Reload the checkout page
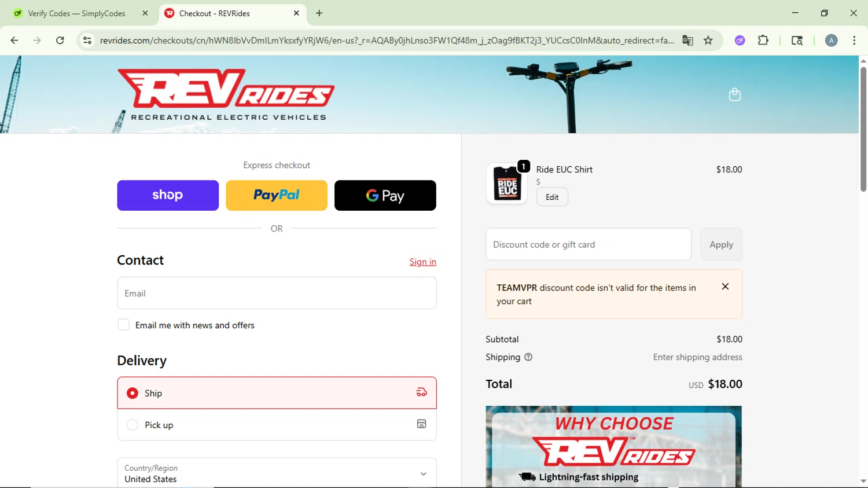The image size is (868, 488). point(60,41)
